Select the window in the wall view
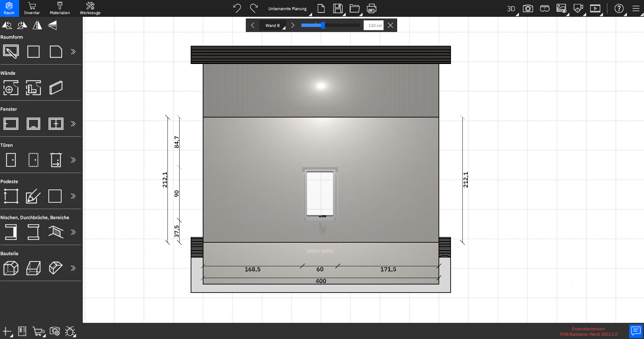Image resolution: width=644 pixels, height=339 pixels. coord(320,194)
